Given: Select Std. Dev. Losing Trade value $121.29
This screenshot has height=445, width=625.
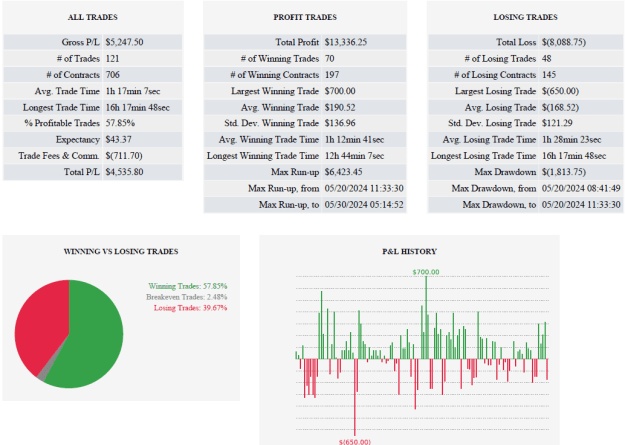Looking at the screenshot, I should pos(557,123).
